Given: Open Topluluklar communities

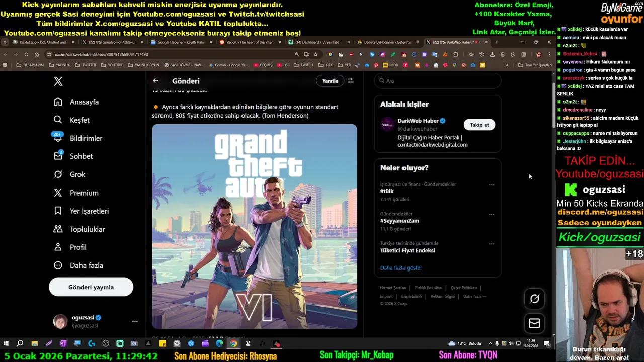Looking at the screenshot, I should [79, 229].
